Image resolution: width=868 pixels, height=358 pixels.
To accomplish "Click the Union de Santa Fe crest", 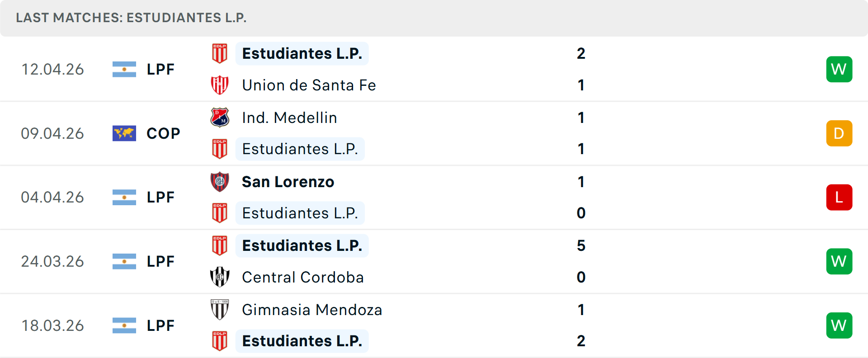I will (220, 85).
